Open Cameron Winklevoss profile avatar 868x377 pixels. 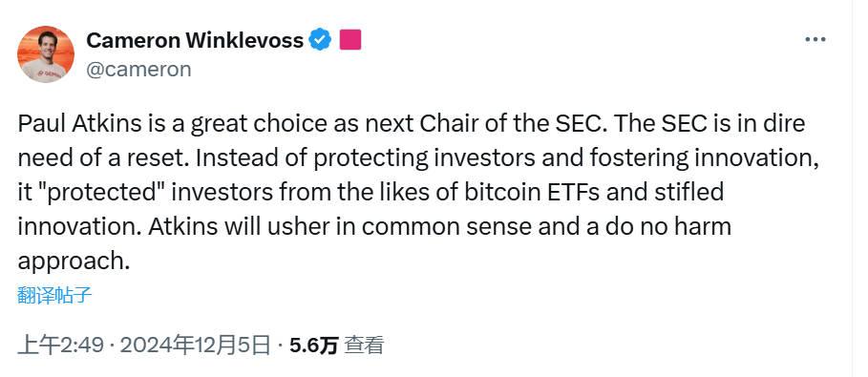46,54
